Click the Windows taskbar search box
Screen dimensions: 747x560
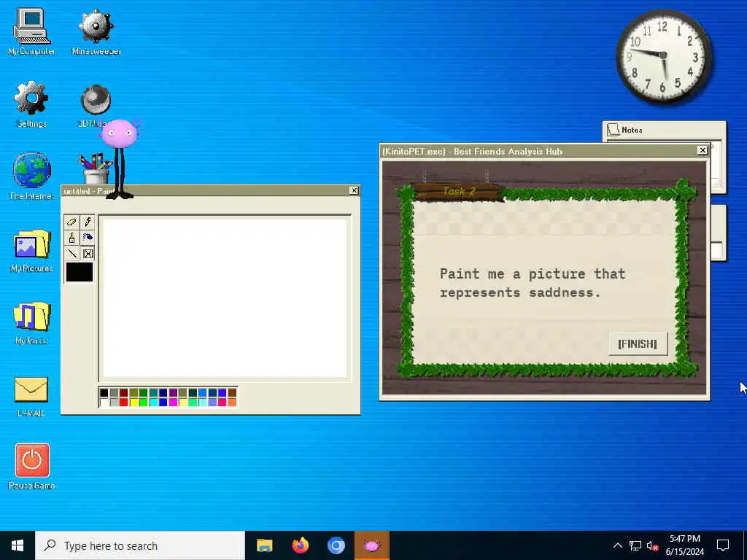140,545
